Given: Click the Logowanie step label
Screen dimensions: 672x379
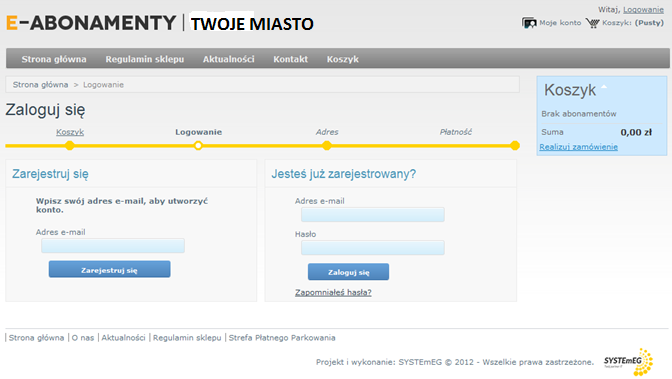Looking at the screenshot, I should coord(198,132).
